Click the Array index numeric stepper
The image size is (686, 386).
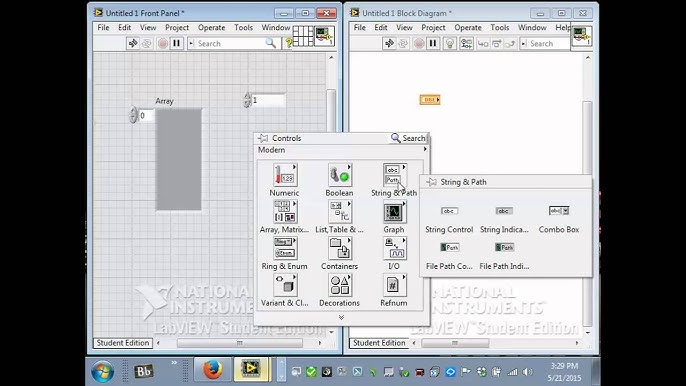click(x=133, y=115)
